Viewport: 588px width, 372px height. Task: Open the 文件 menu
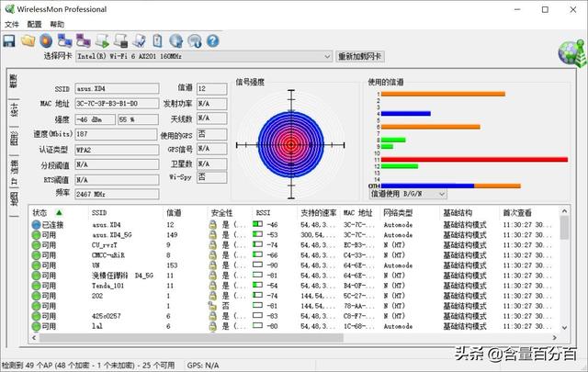click(12, 25)
